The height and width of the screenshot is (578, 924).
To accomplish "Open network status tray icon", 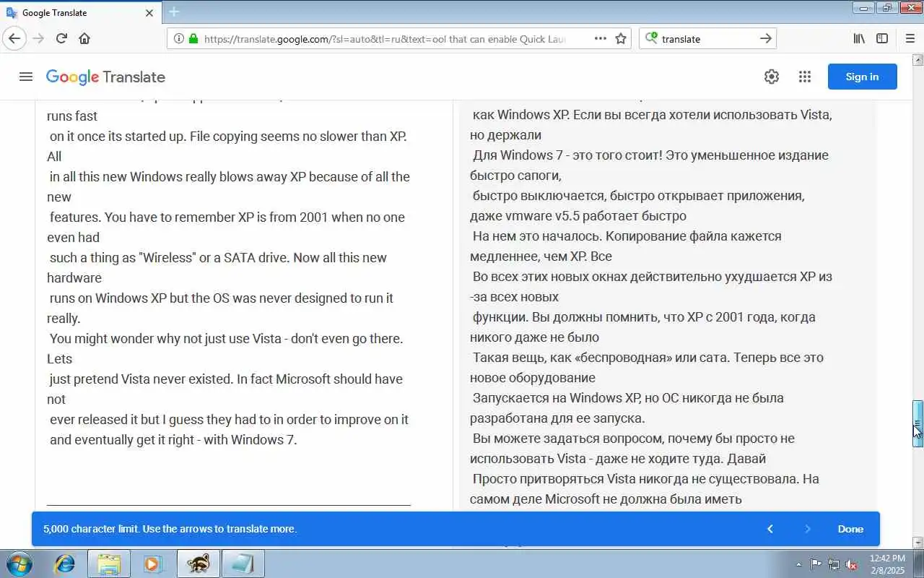I will tap(834, 564).
